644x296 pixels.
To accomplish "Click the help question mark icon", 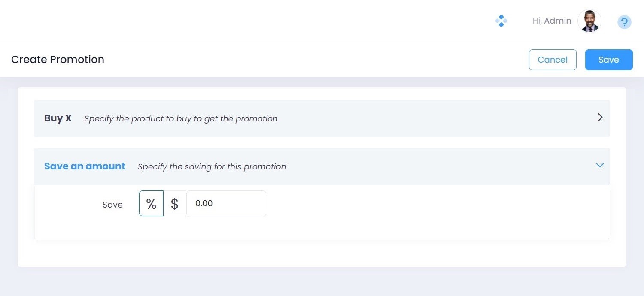I will click(624, 22).
